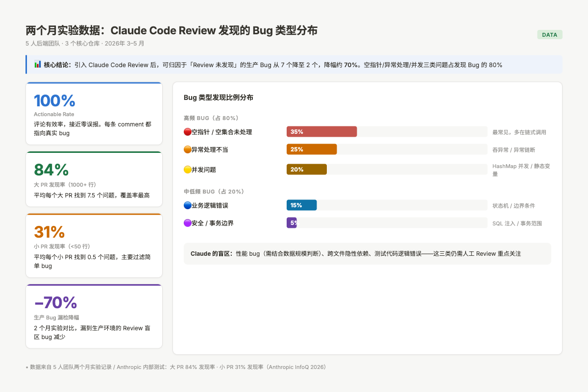
Task: Click the purple 5% progress bar
Action: [x=292, y=223]
